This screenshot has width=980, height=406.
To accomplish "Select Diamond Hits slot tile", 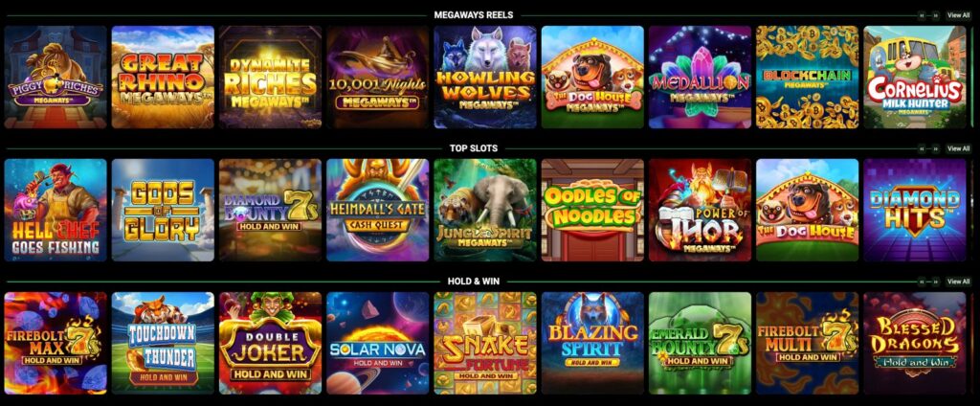I will (x=914, y=211).
